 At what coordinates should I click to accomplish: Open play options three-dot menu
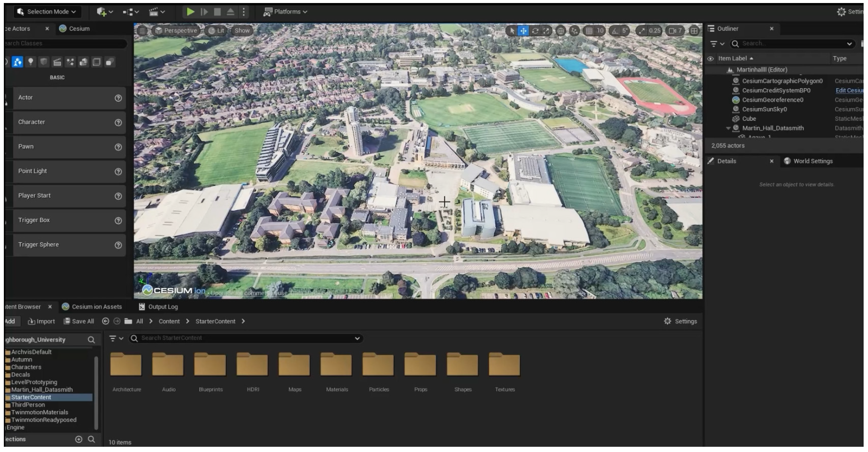click(244, 12)
